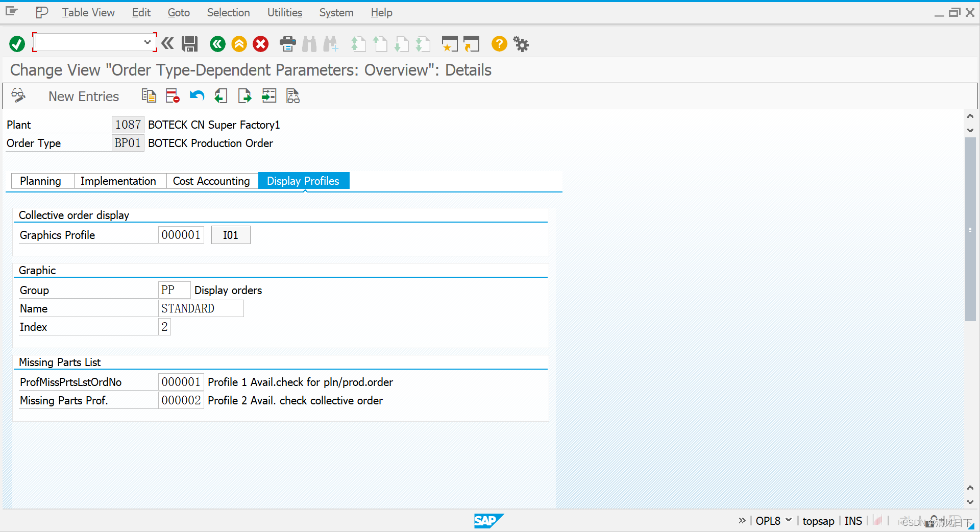Click the I01 field next to Graphics Profile
Screen dimensions: 980x532
231,235
